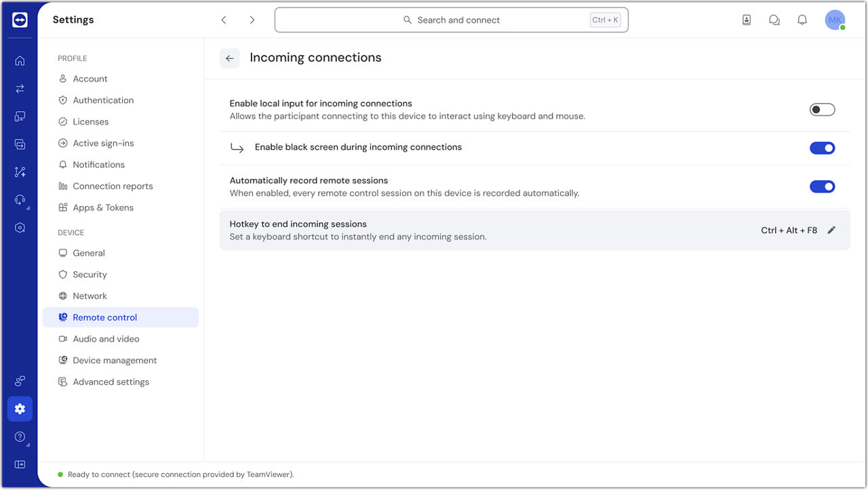Go to Advanced settings

111,382
